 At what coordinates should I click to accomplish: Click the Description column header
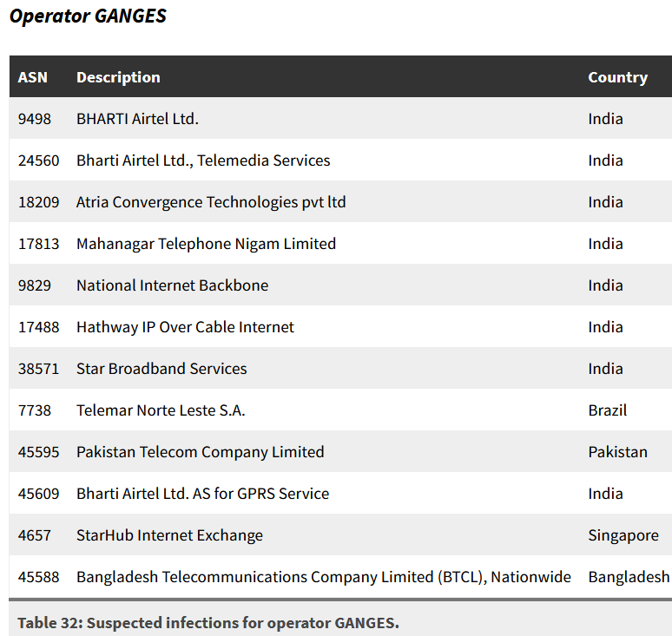click(118, 77)
